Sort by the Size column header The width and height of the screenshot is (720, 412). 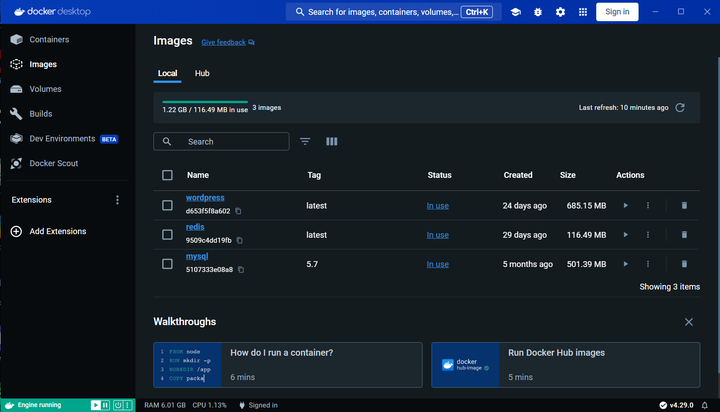click(568, 175)
